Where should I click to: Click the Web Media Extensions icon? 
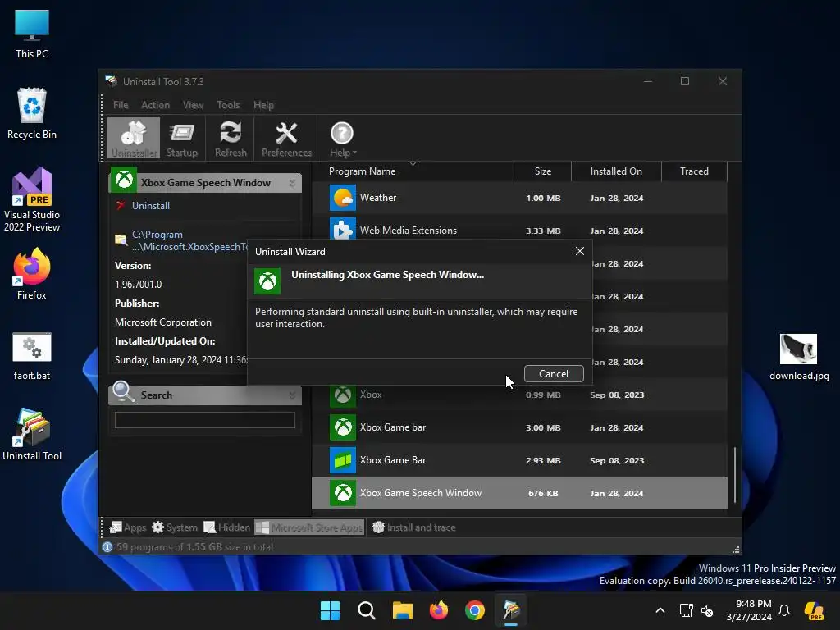pos(343,230)
